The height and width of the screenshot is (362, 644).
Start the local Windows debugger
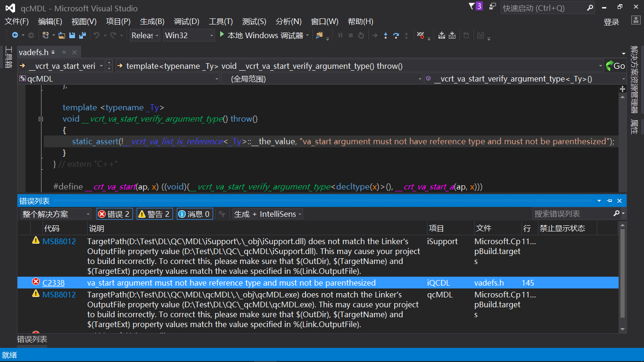point(261,35)
